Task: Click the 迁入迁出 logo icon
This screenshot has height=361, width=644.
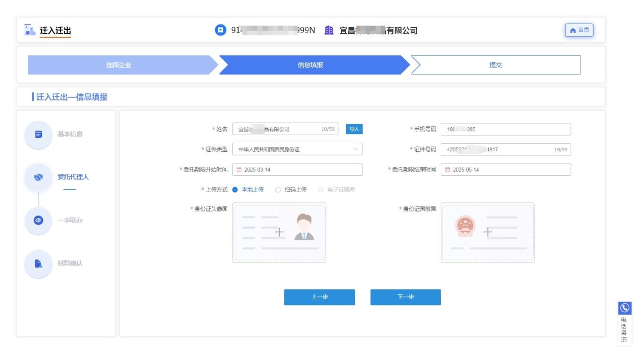Action: tap(30, 30)
